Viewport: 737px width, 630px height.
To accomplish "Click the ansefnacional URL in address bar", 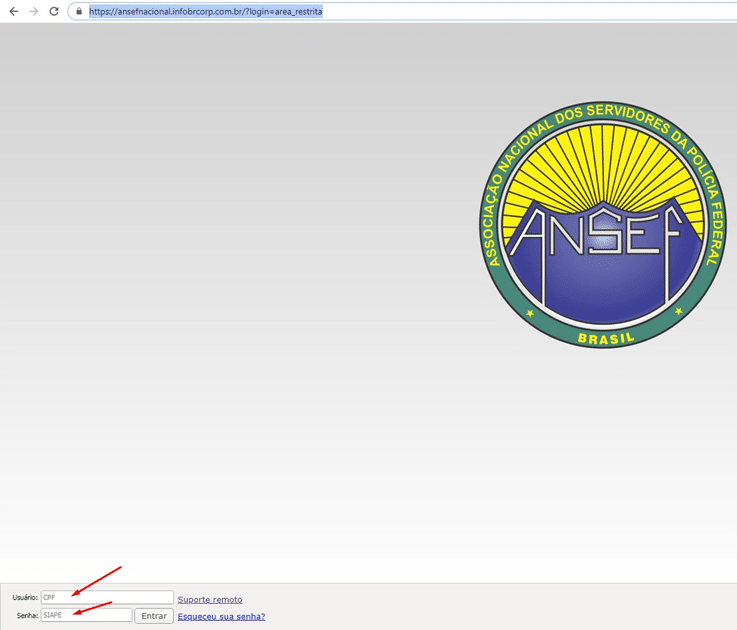I will tap(205, 12).
